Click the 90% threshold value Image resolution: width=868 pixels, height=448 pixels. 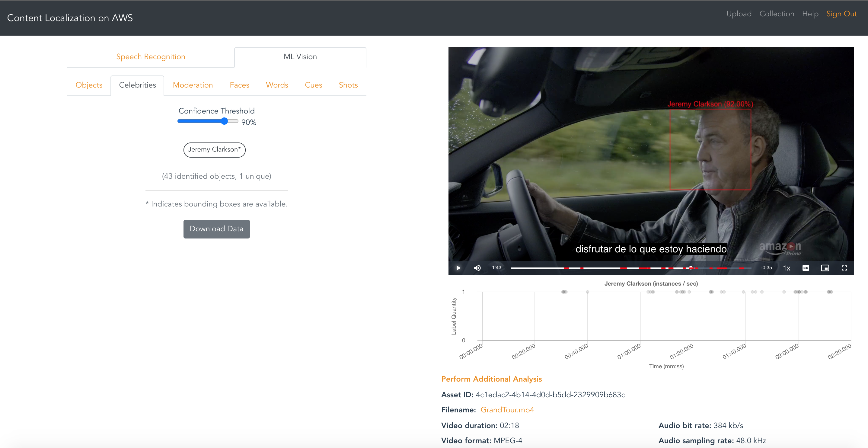[x=249, y=122]
